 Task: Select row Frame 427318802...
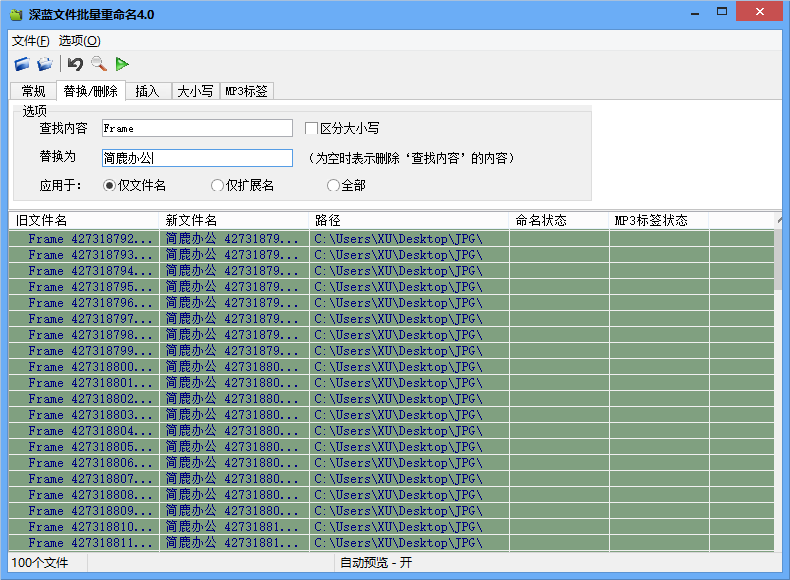point(391,399)
